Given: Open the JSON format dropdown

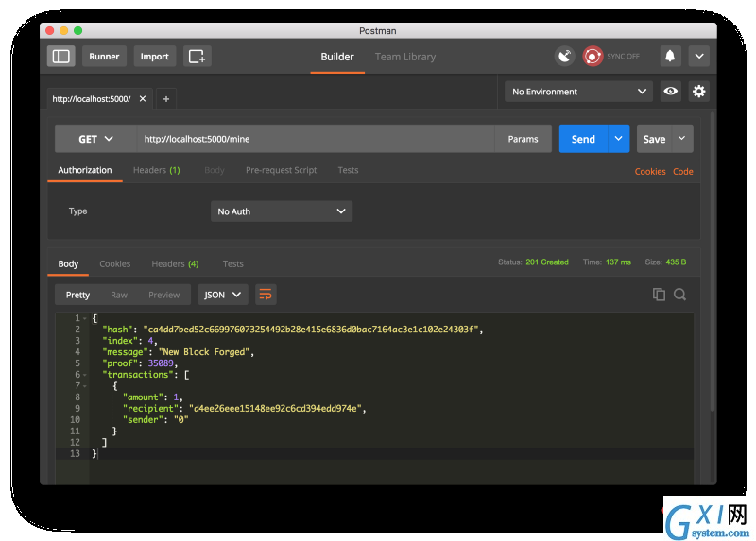Looking at the screenshot, I should pos(223,295).
